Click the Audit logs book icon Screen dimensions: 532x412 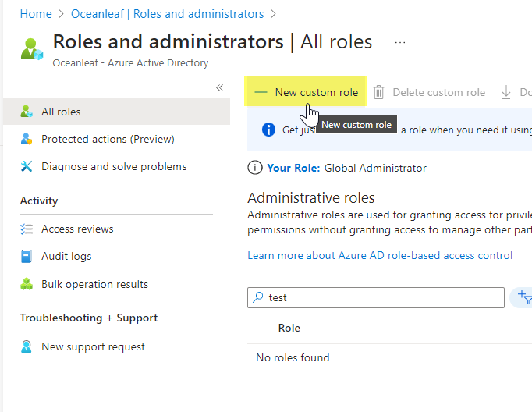coord(27,256)
